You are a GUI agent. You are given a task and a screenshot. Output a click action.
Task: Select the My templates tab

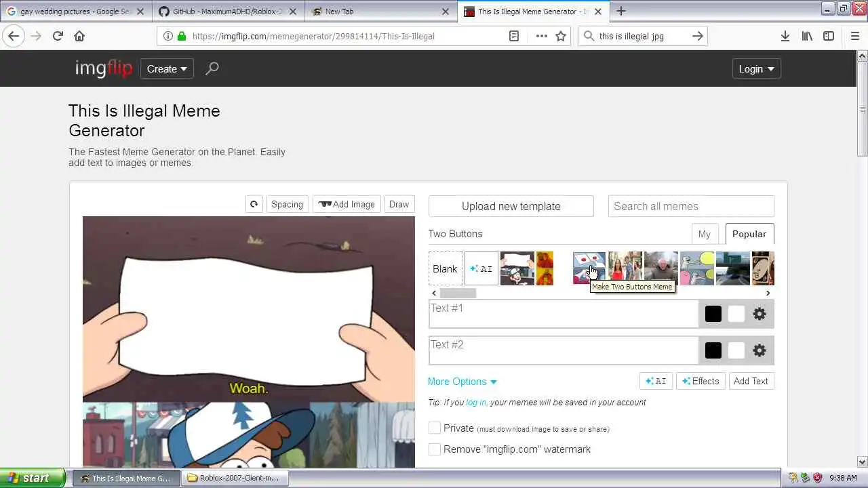click(x=705, y=234)
